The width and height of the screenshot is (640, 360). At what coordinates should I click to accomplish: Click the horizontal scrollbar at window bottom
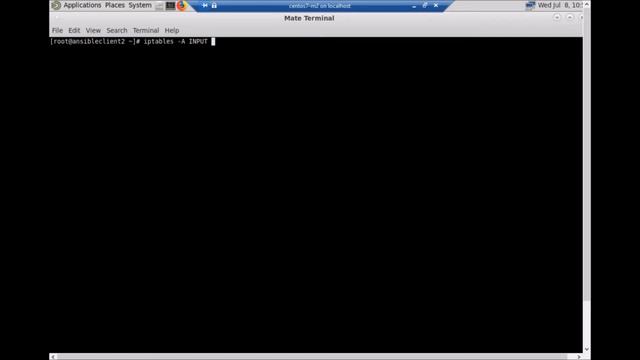[312, 357]
